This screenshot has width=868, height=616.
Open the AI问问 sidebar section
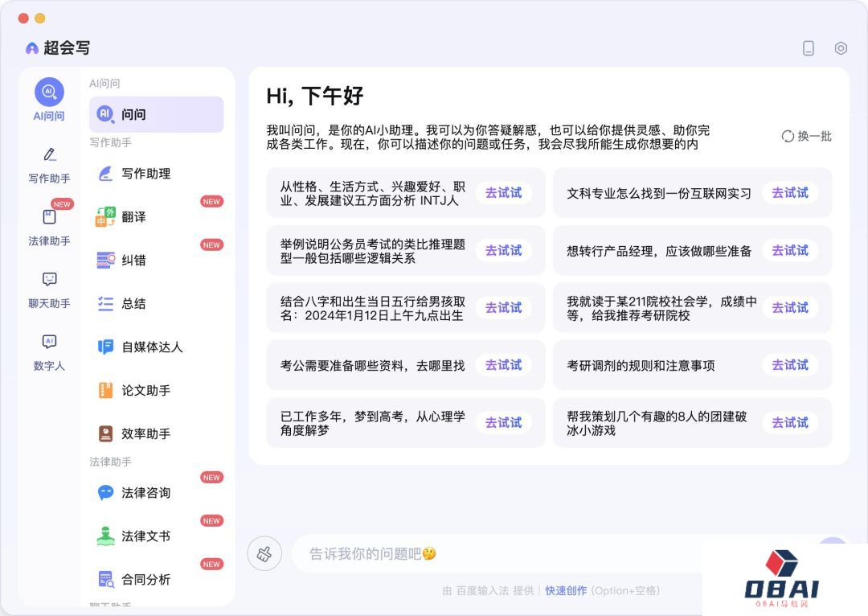pyautogui.click(x=49, y=100)
